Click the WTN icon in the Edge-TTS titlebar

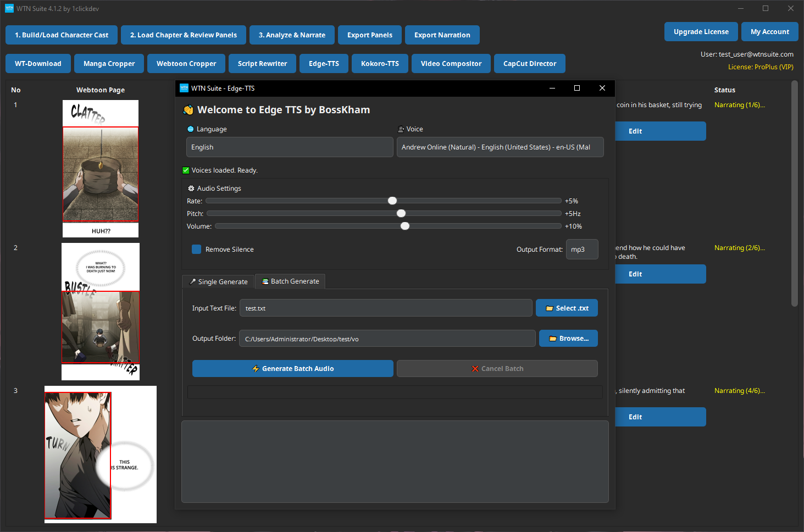[x=183, y=88]
